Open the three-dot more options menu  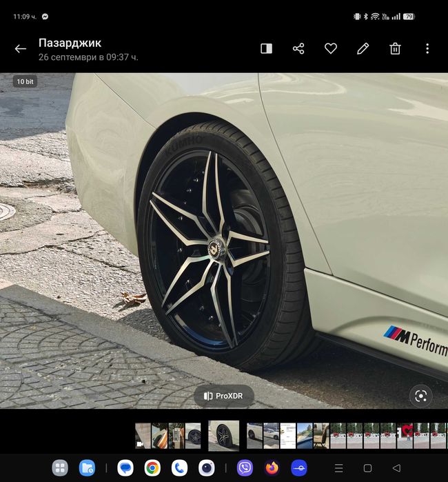point(427,48)
